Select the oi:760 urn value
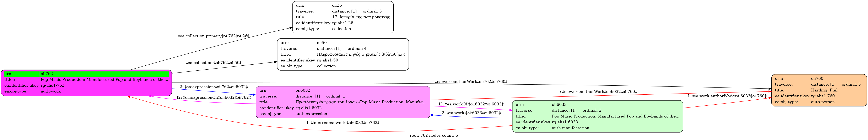 (817, 79)
